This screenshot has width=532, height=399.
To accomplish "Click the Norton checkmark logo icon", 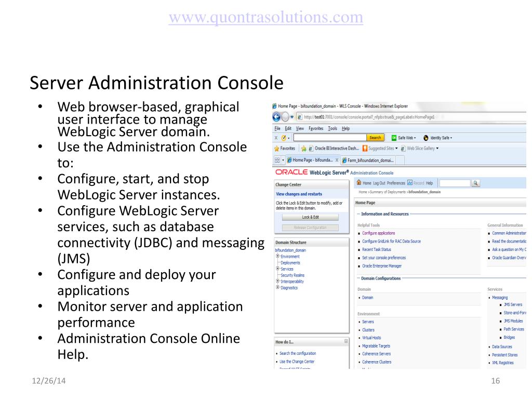I will click(284, 138).
